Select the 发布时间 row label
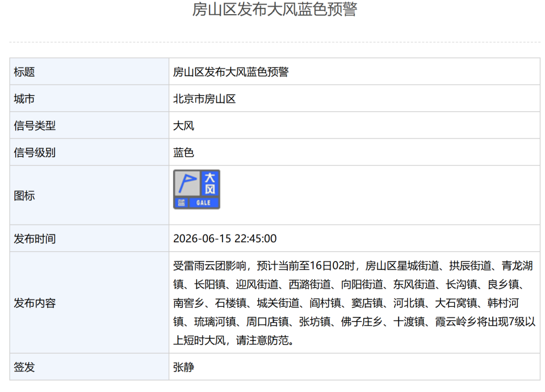545x392 pixels. [35, 238]
